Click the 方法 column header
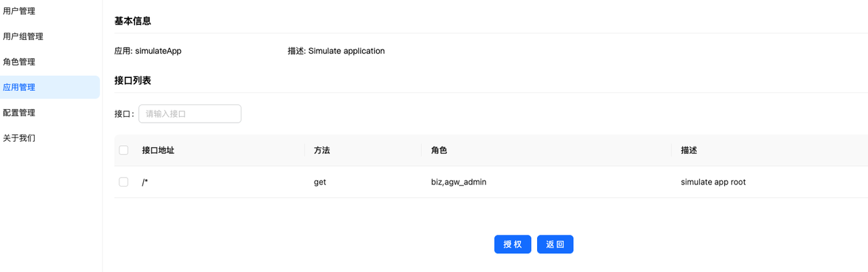 point(321,151)
